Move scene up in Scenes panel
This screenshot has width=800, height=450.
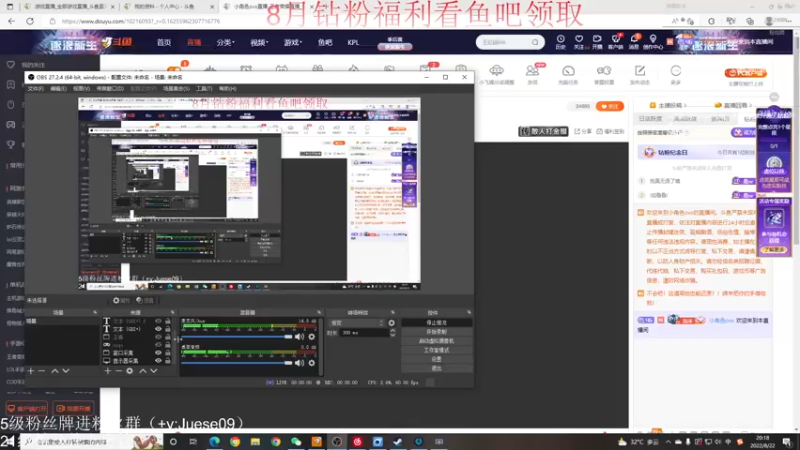(55, 371)
